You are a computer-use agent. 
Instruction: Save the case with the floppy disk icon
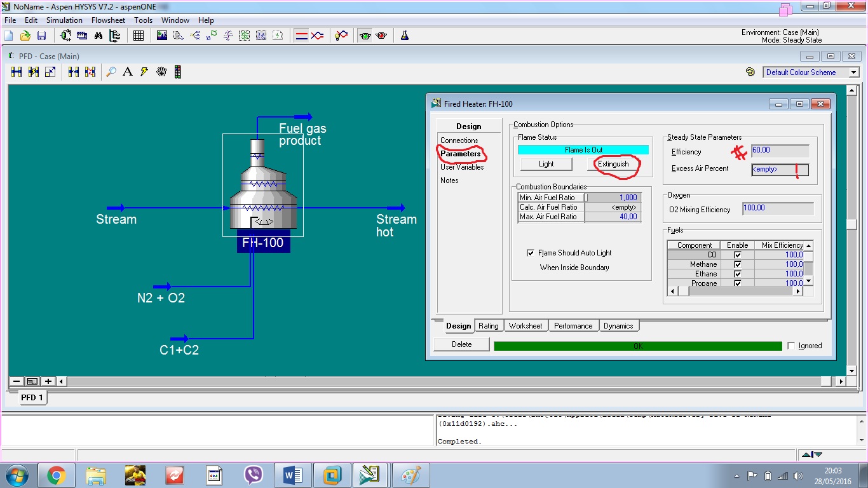pyautogui.click(x=41, y=36)
